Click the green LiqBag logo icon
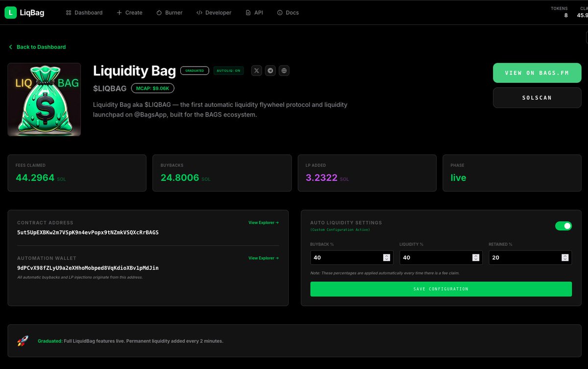The width and height of the screenshot is (588, 369). coord(11,13)
